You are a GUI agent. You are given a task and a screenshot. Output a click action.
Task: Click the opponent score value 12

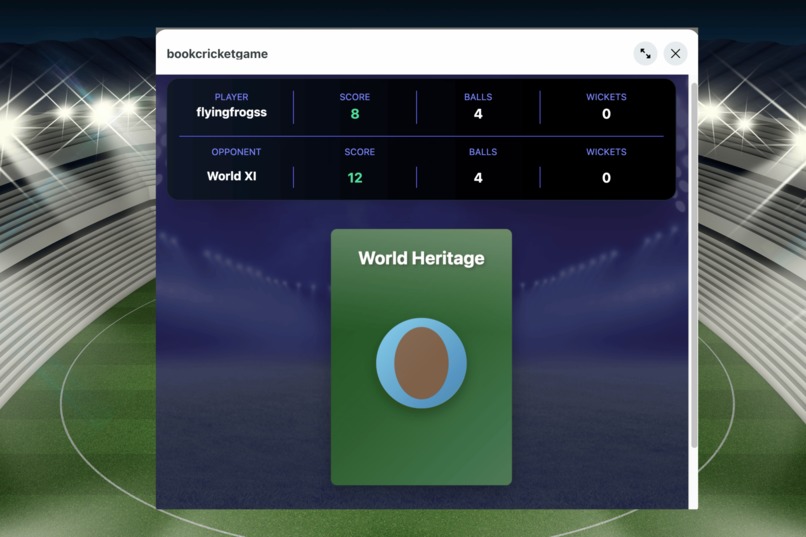tap(355, 178)
